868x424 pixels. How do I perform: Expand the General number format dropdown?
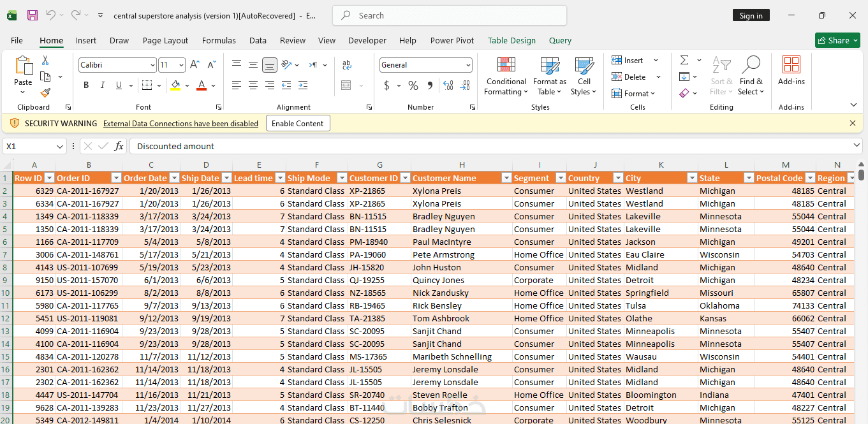[468, 65]
